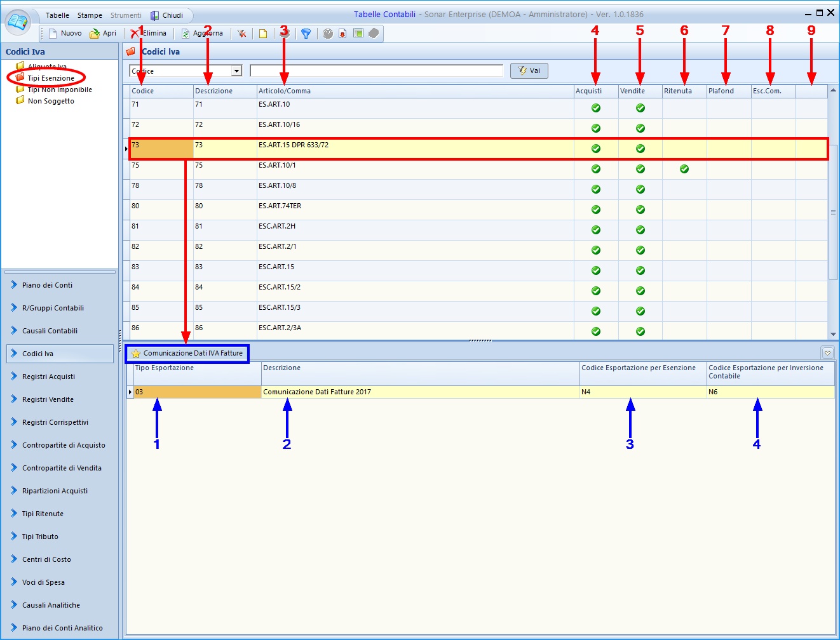Click the remove filter icon
Viewport: 840px width, 640px height.
coord(242,34)
